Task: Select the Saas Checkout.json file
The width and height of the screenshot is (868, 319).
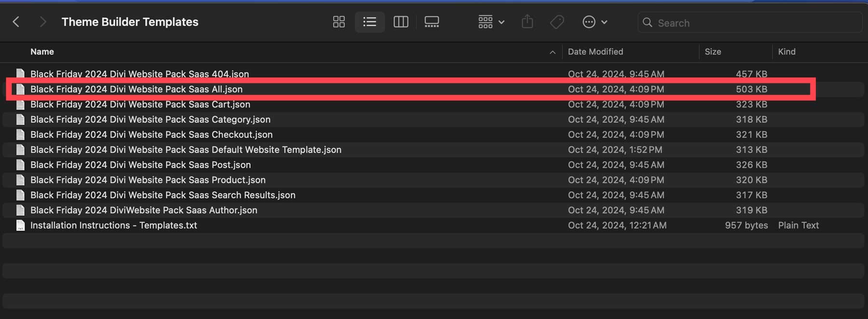Action: [x=151, y=134]
